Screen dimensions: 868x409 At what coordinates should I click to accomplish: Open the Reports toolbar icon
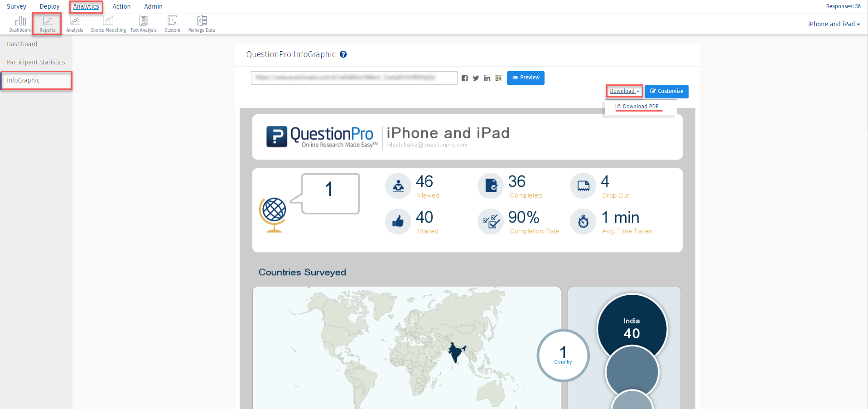pyautogui.click(x=48, y=24)
